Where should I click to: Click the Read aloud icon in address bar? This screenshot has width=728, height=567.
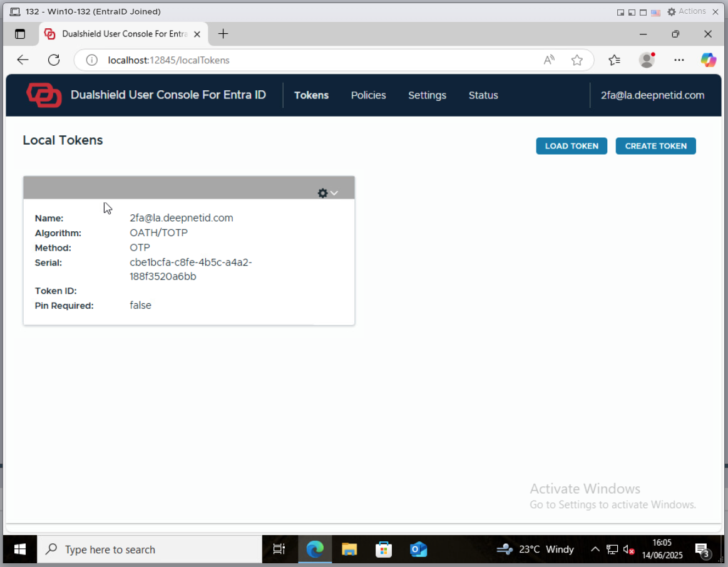pyautogui.click(x=549, y=60)
